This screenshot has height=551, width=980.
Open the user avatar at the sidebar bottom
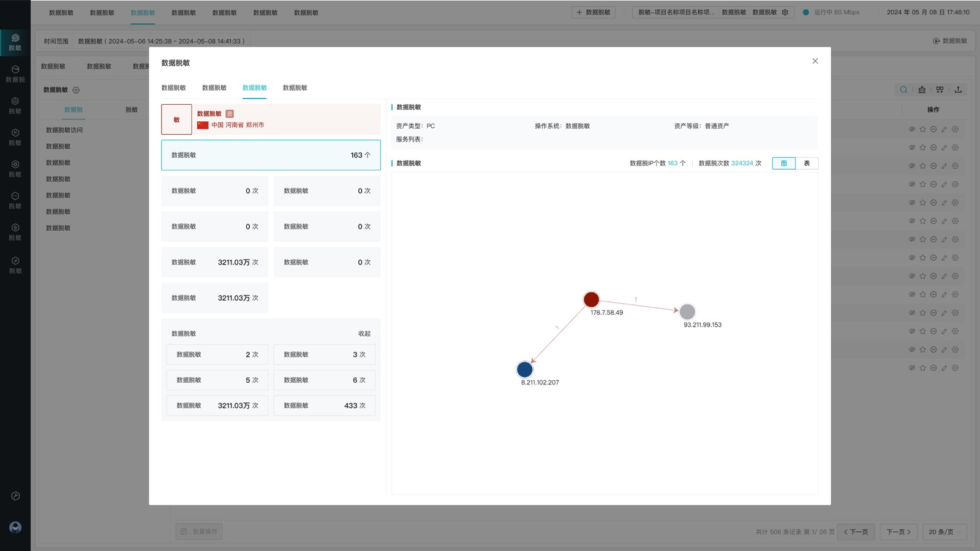coord(15,527)
